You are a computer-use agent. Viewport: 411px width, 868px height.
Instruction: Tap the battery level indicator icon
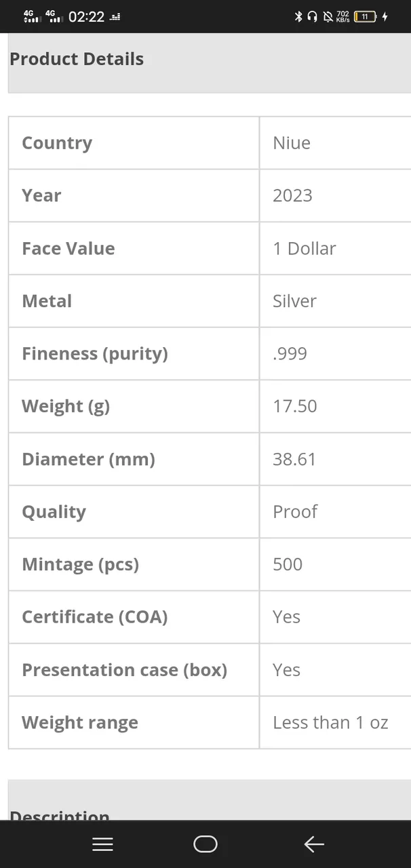pyautogui.click(x=366, y=16)
